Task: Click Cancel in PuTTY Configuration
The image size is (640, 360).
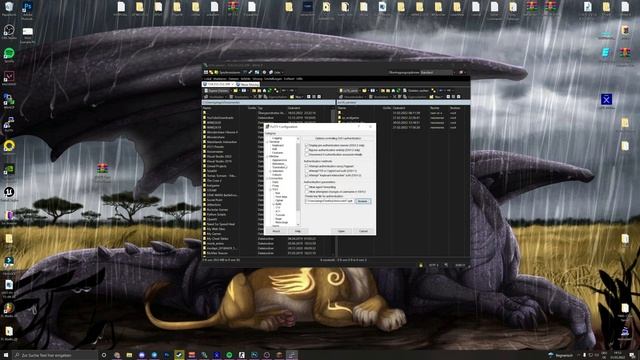Action: (x=364, y=231)
